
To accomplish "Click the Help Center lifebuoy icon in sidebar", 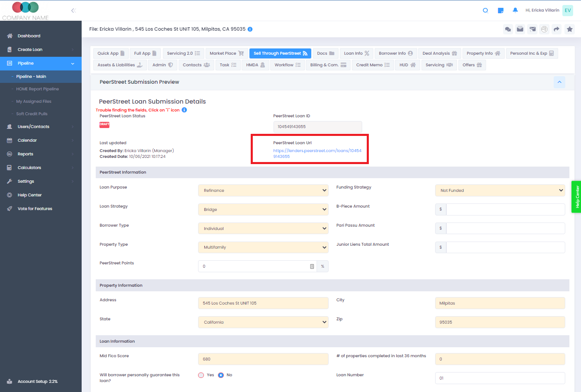I will (10, 195).
